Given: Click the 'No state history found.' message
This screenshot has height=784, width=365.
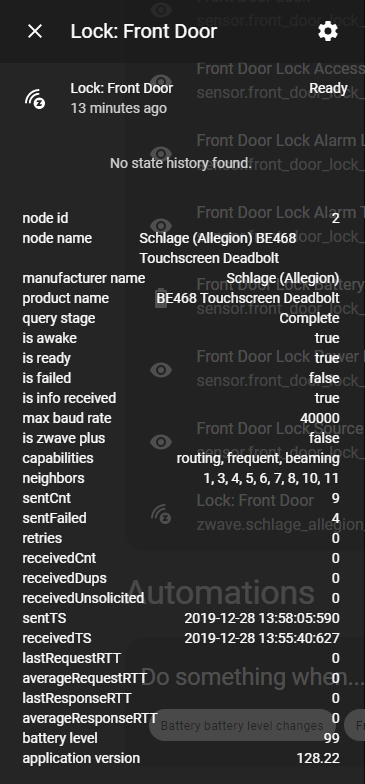Looking at the screenshot, I should [x=180, y=163].
